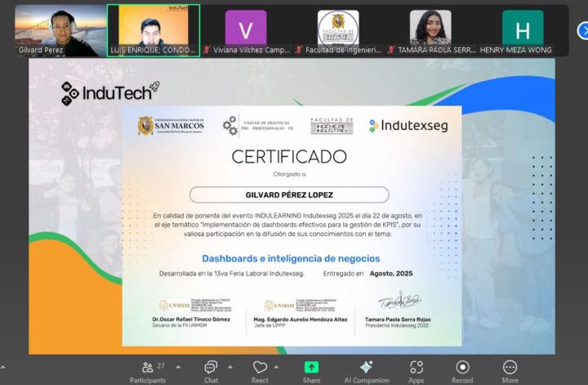Select TAMARA PAOLA SERR participant tile

tap(430, 31)
